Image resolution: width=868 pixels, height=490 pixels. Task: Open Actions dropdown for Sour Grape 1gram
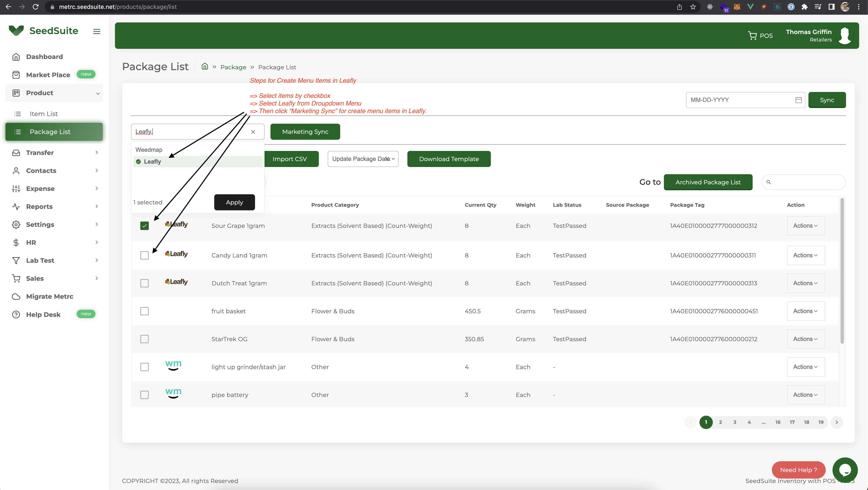point(806,226)
